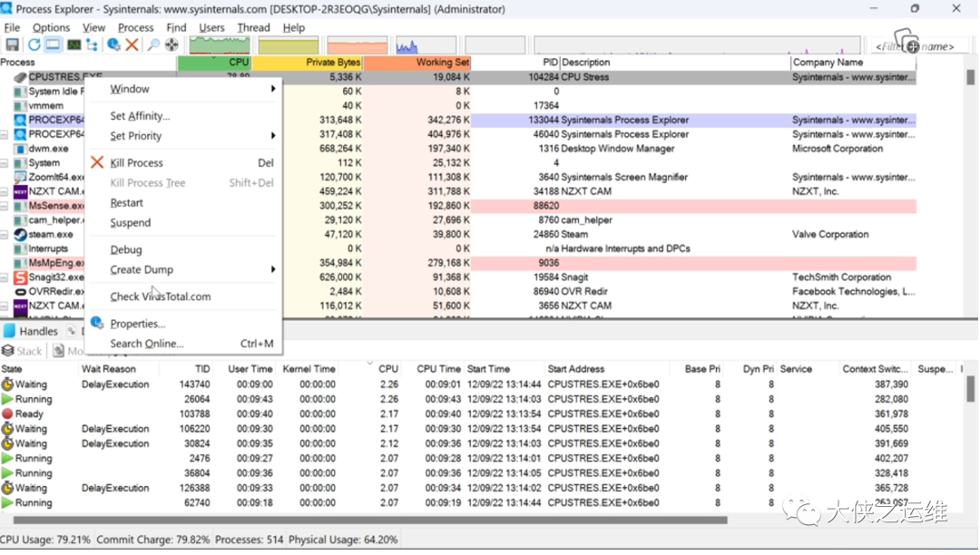Click the red Kill Process toolbar icon
The height and width of the screenshot is (555, 980).
(132, 45)
